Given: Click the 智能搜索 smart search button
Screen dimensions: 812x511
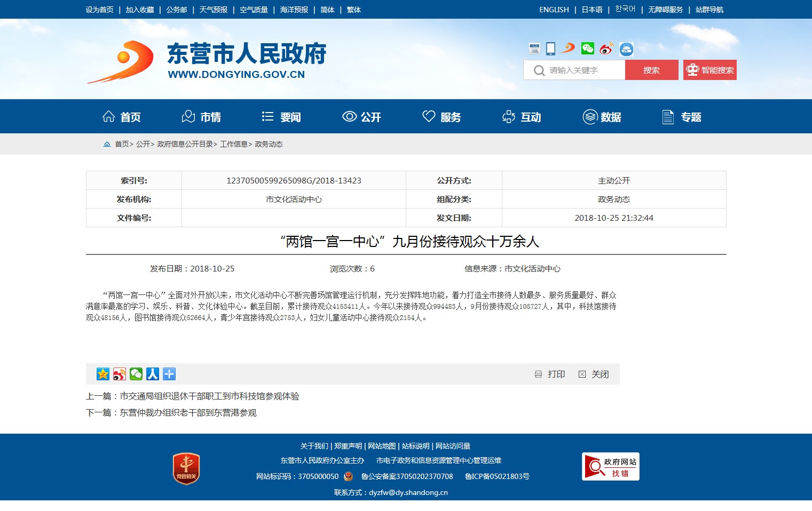Looking at the screenshot, I should [x=709, y=70].
